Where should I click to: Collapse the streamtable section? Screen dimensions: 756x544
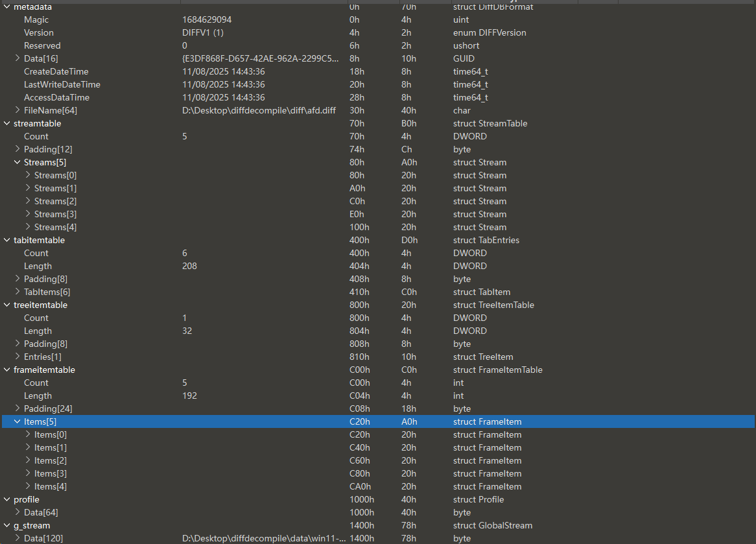pos(7,123)
